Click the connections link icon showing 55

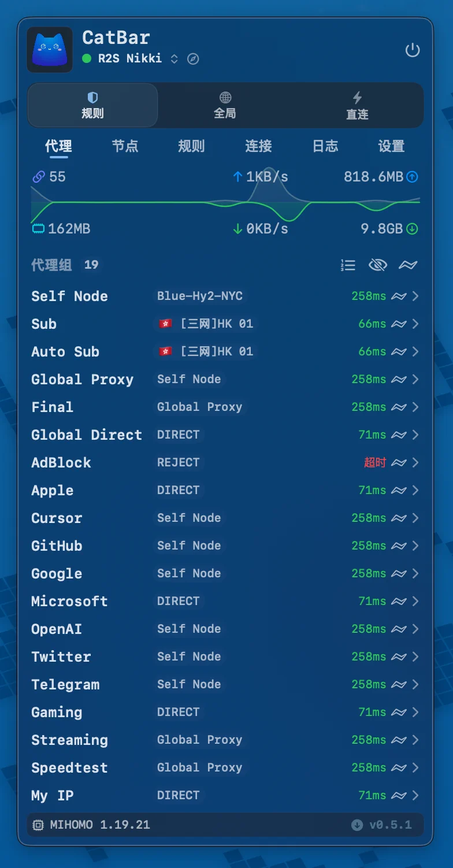(38, 177)
